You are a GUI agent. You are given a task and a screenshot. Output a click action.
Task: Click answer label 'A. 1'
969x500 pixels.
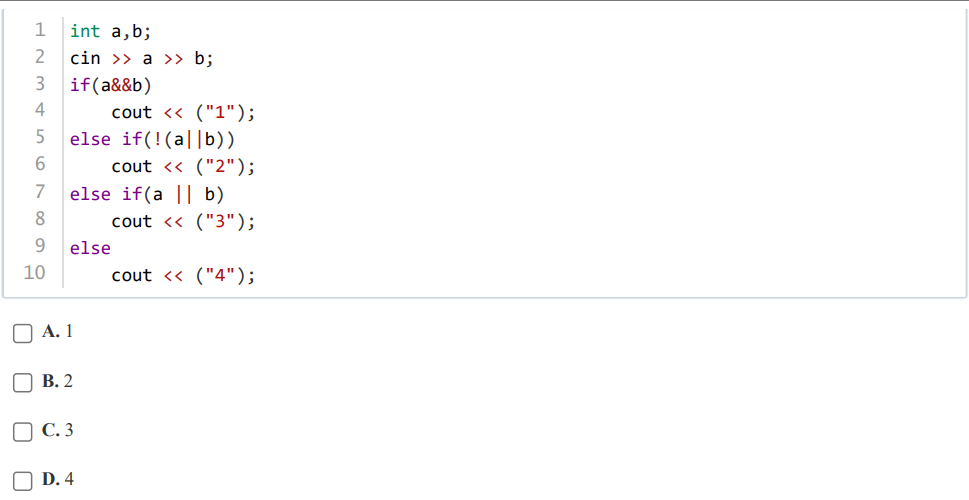point(57,332)
